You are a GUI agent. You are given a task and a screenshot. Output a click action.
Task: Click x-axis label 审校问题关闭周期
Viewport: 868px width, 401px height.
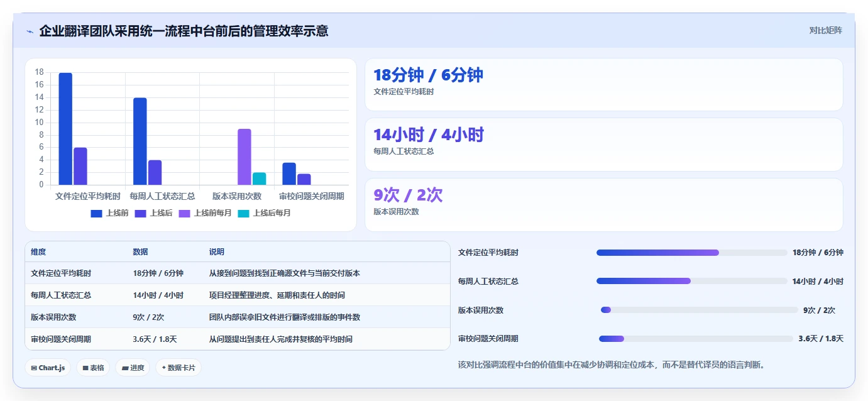pyautogui.click(x=312, y=196)
